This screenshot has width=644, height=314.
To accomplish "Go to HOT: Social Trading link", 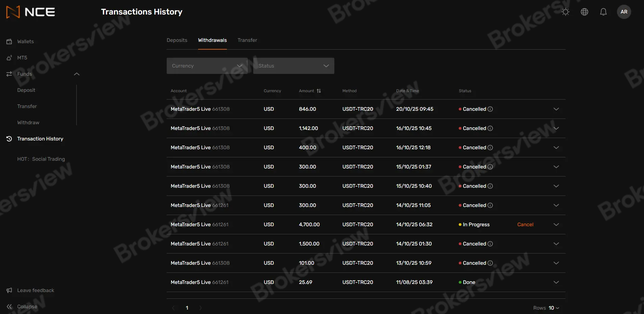I will coord(41,159).
